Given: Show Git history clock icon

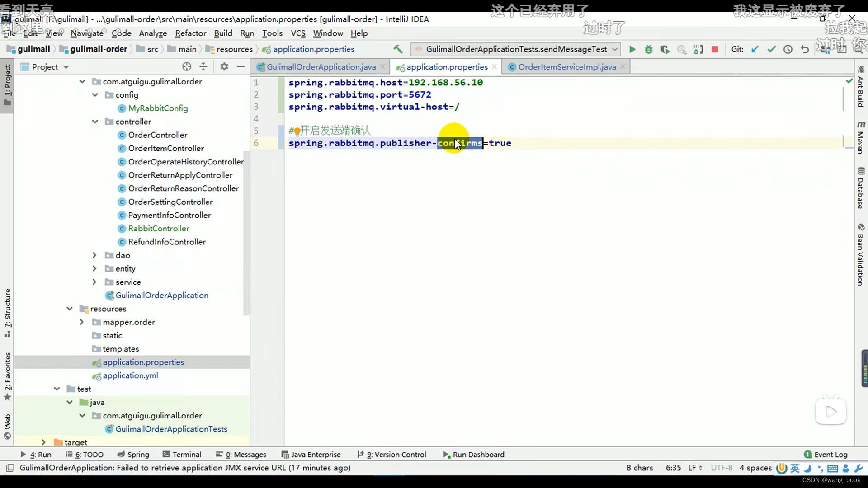Looking at the screenshot, I should 788,49.
